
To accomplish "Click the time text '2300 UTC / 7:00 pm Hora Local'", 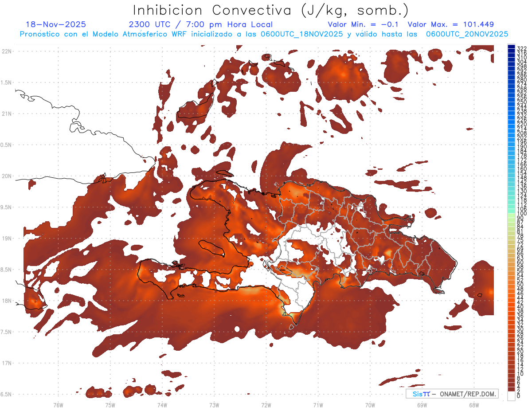I will [200, 24].
